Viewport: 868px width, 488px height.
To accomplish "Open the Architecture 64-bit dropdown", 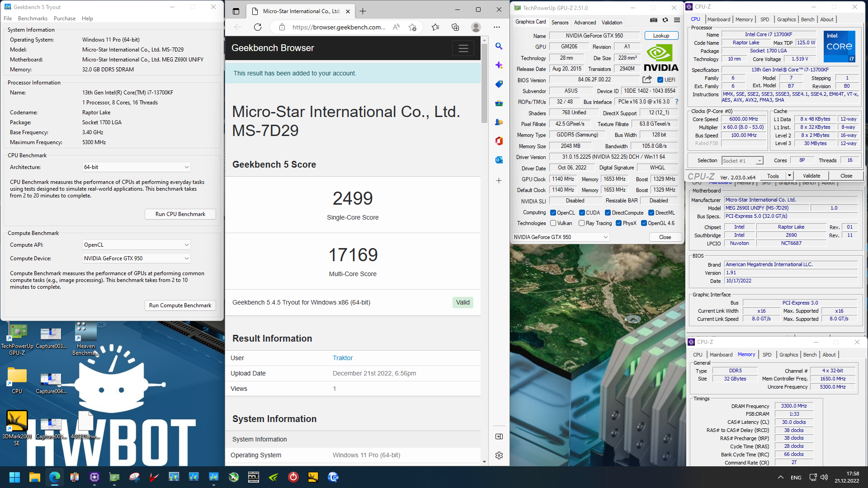I will [136, 167].
